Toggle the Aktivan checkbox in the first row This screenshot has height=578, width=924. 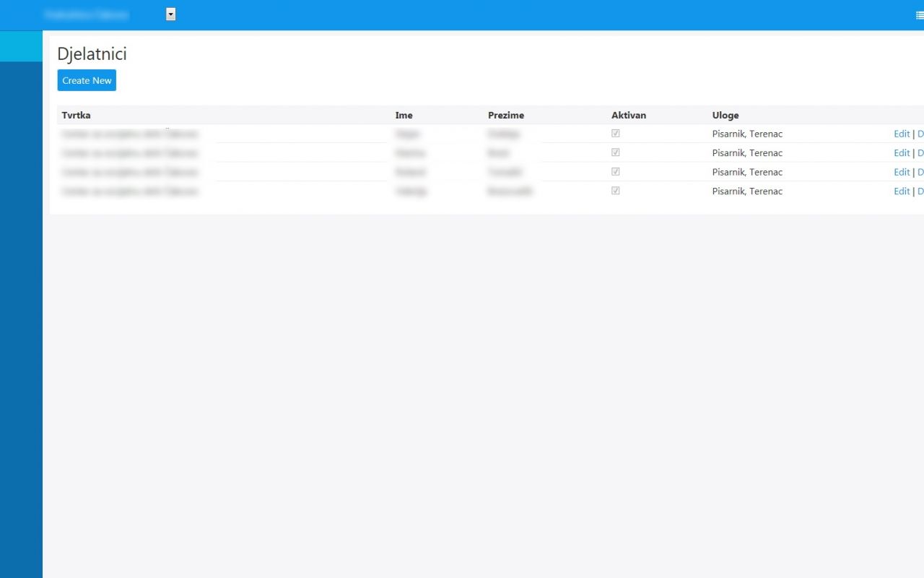click(x=616, y=134)
